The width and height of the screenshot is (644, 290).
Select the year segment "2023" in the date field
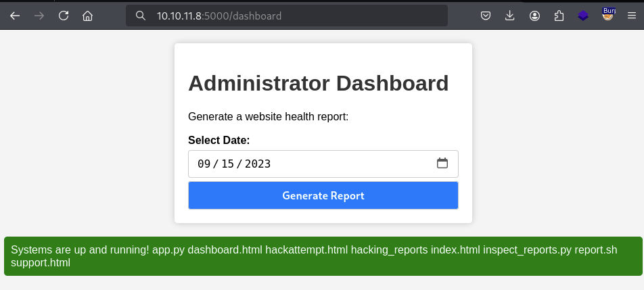click(258, 164)
